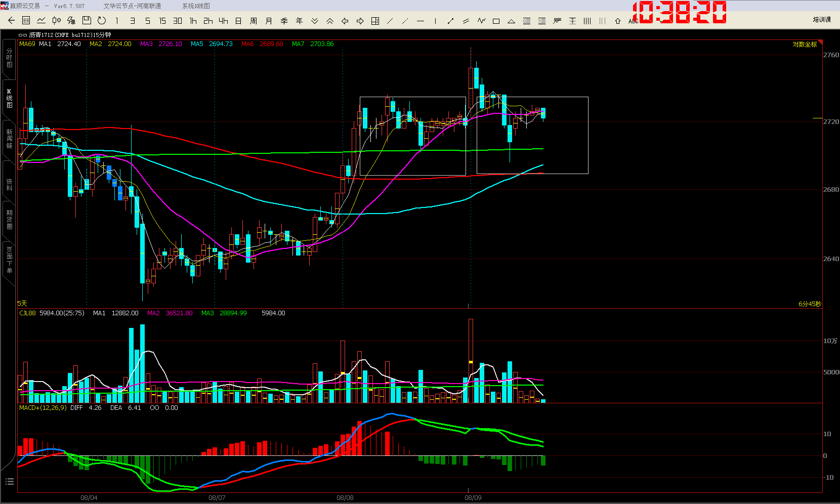The image size is (840, 504).
Task: Switch to the 15-minute period
Action: coord(162,21)
